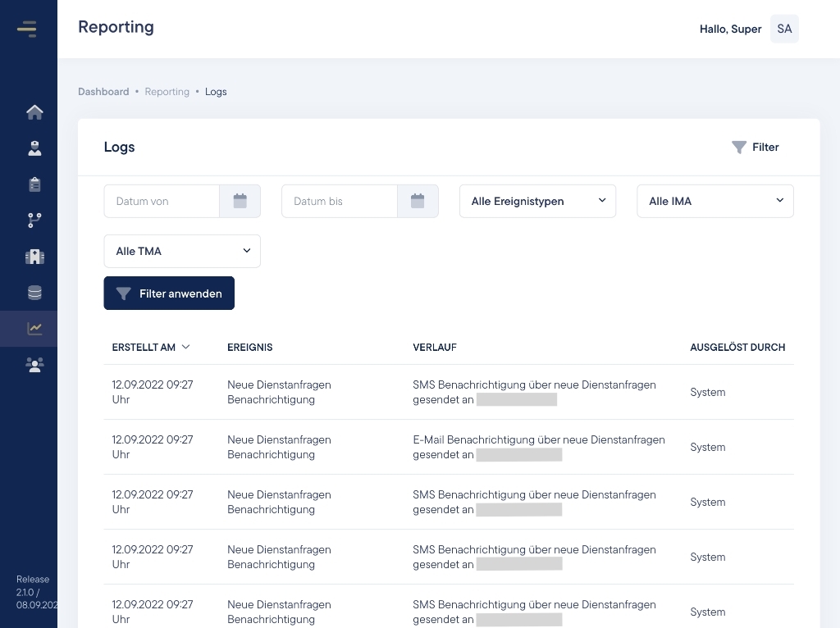This screenshot has height=628, width=840.
Task: Open the nurse/staff icon in sidebar
Action: [34, 148]
